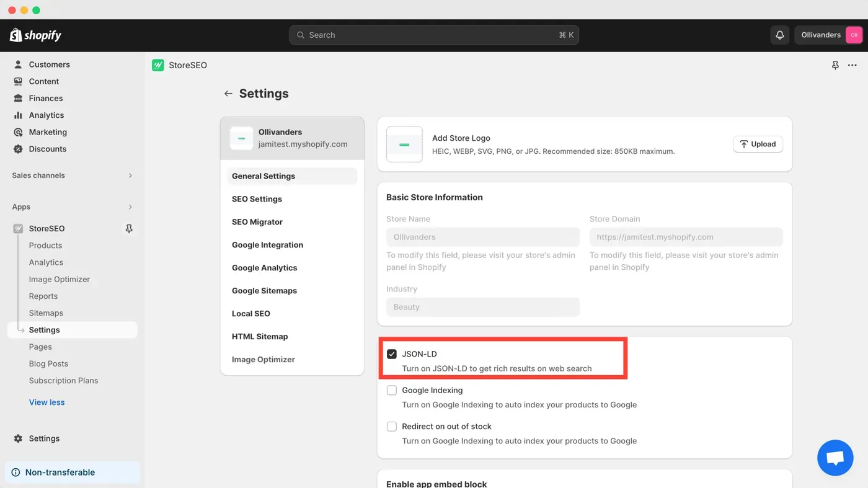The image size is (868, 488).
Task: Click the Ollivanders account avatar
Action: click(854, 35)
